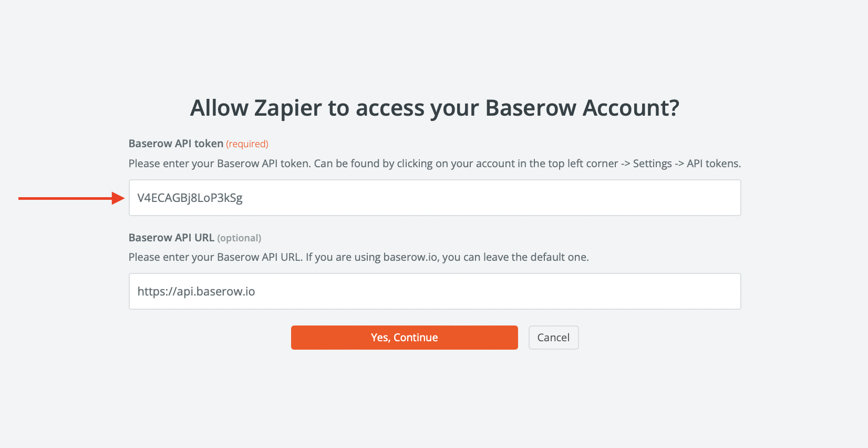Viewport: 868px width, 448px height.
Task: Click the V4ECAGBj8LoP3kSg token text
Action: (190, 198)
